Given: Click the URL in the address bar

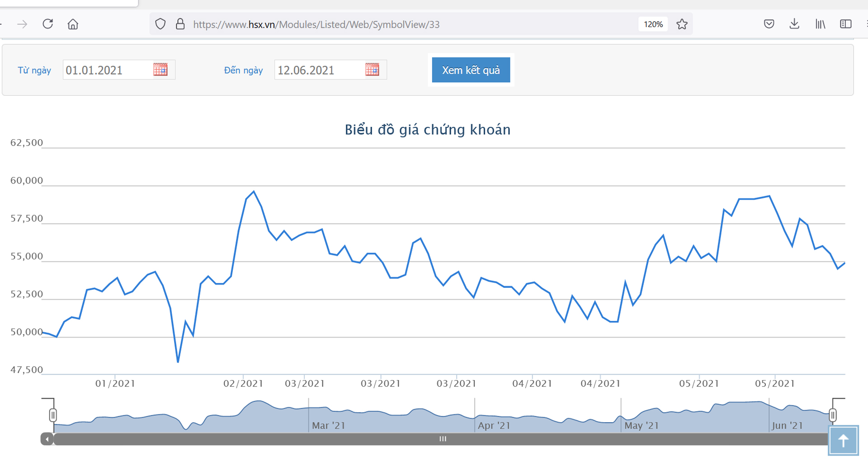Looking at the screenshot, I should coord(316,24).
